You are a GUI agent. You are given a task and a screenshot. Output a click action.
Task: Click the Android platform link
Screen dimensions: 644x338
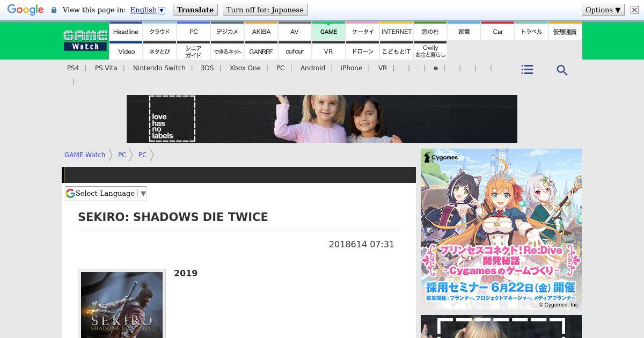pyautogui.click(x=312, y=68)
